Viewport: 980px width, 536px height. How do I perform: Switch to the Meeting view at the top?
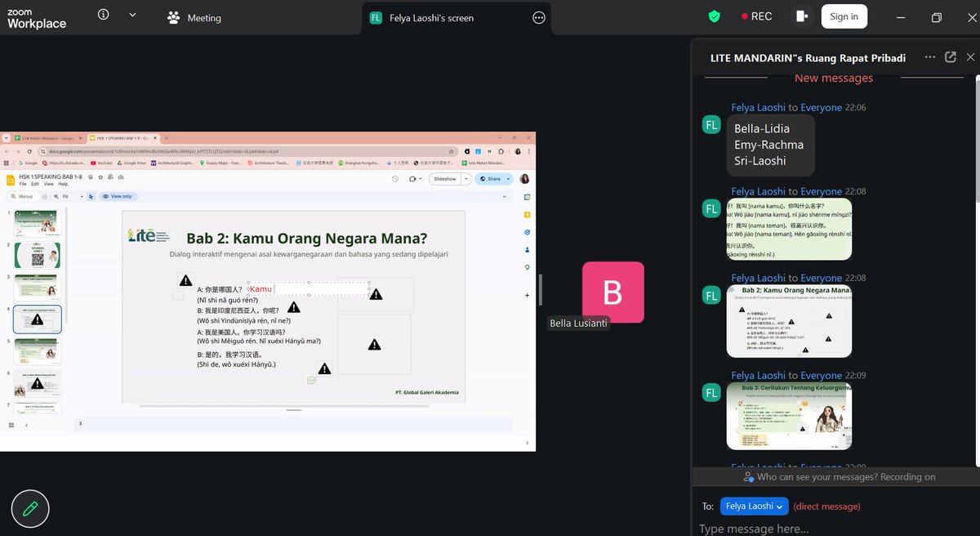pos(194,16)
